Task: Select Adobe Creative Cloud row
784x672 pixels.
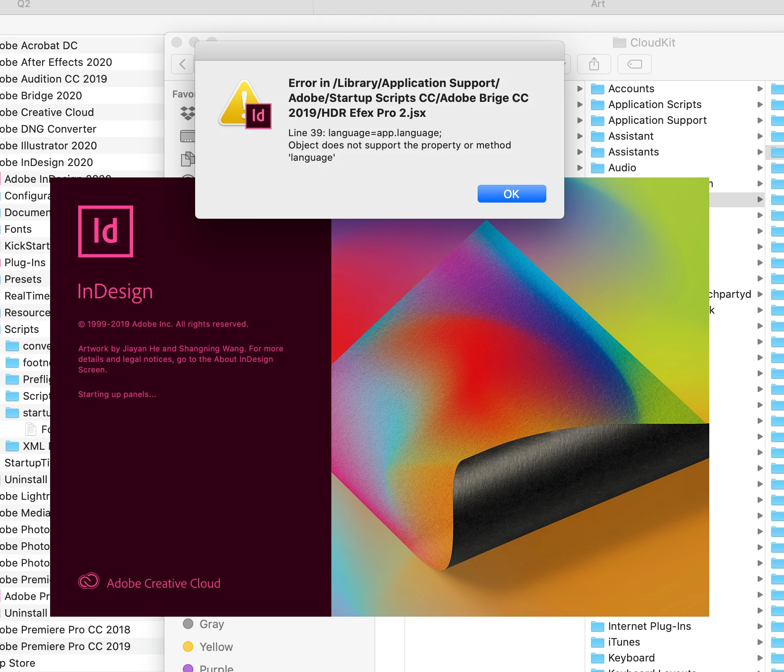Action: click(x=82, y=112)
